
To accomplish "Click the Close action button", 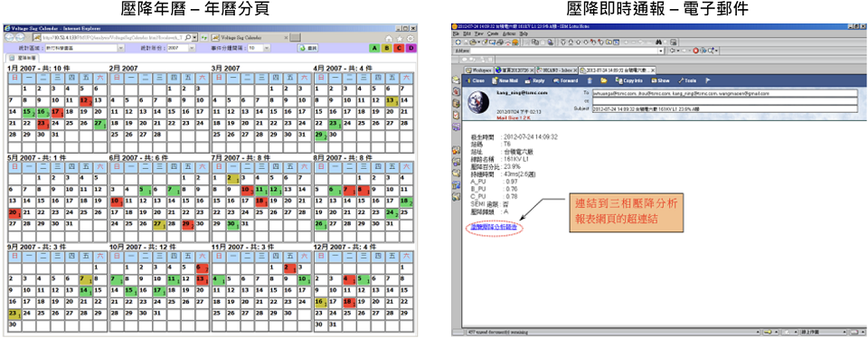I will click(475, 80).
